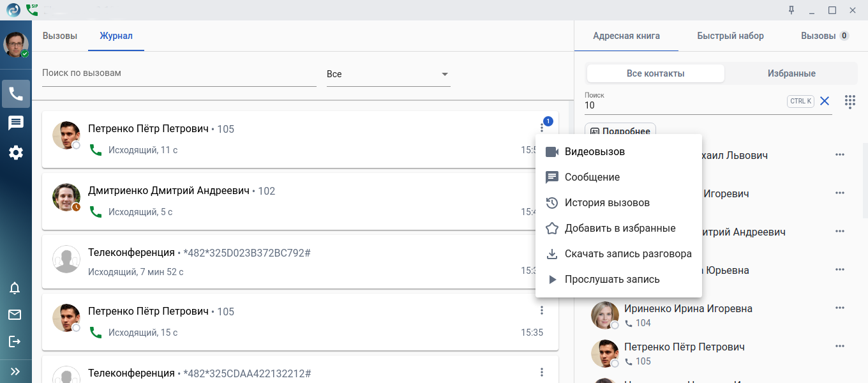Viewport: 868px width, 383px height.
Task: Switch to "Быстрый набор" tab
Action: tap(730, 36)
